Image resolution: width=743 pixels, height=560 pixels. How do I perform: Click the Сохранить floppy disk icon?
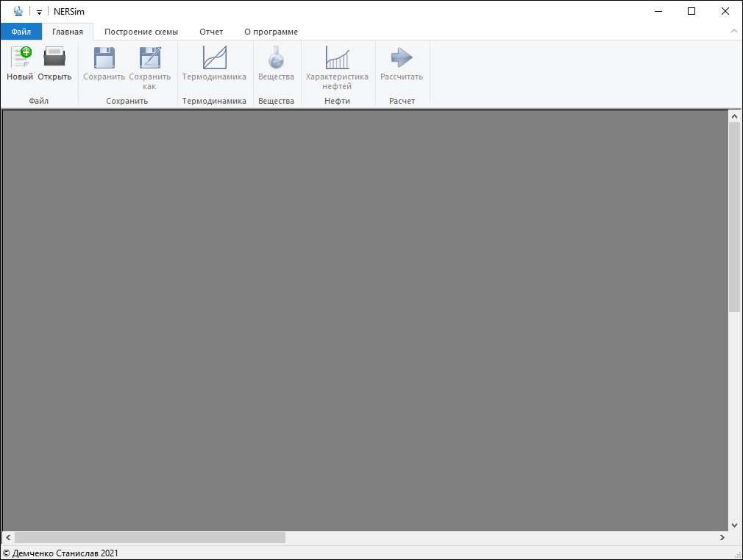tap(104, 57)
